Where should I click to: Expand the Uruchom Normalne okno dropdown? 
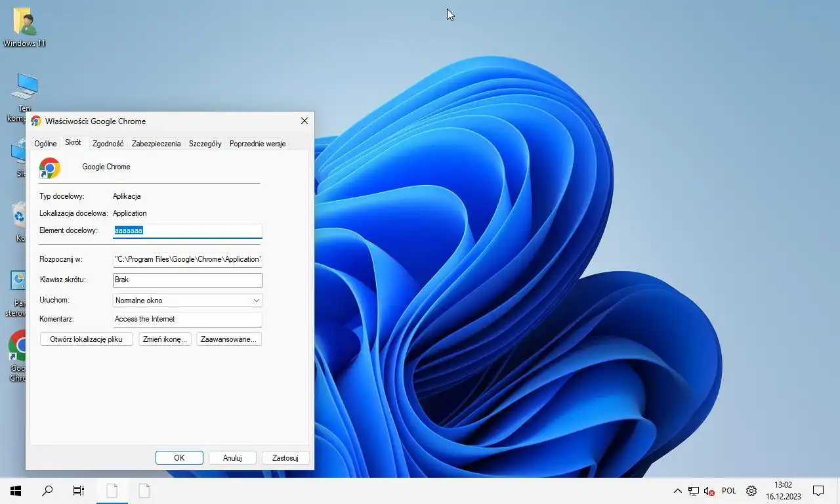188,301
